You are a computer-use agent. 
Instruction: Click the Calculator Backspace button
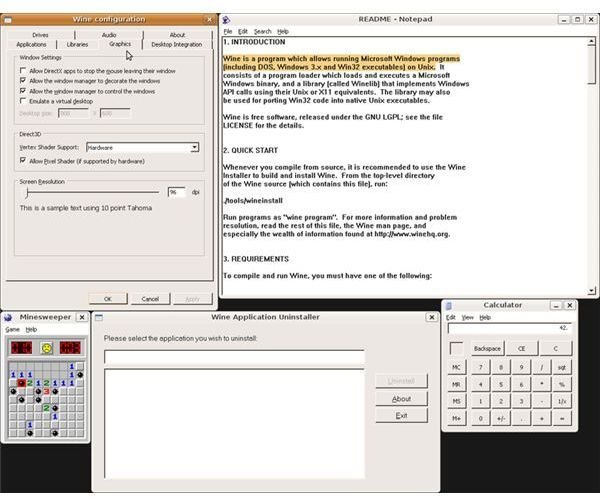(487, 348)
